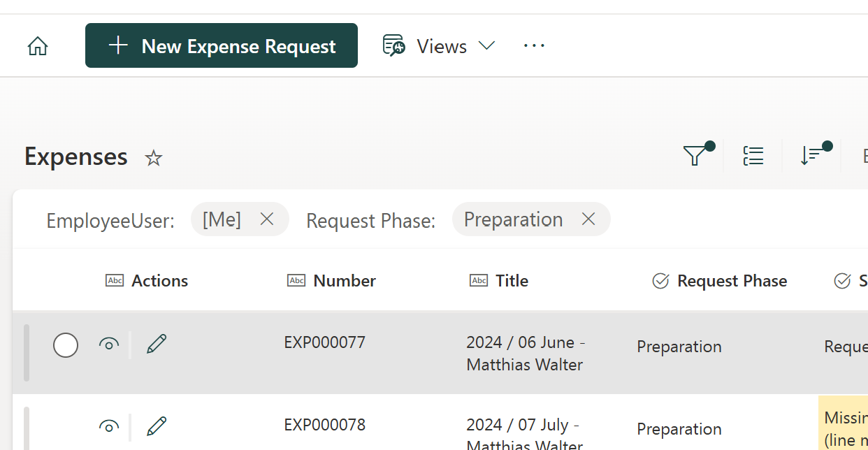View details of EXP000077 via eye icon
This screenshot has width=868, height=450.
[108, 344]
